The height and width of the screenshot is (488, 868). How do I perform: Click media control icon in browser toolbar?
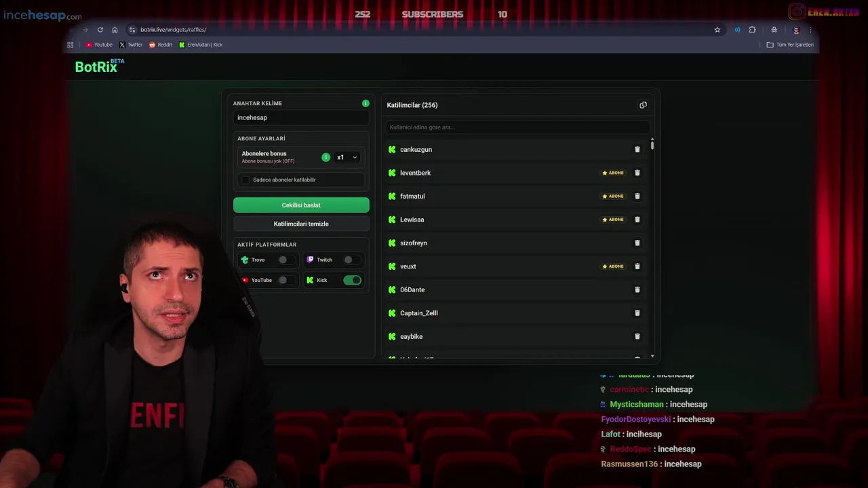point(737,30)
